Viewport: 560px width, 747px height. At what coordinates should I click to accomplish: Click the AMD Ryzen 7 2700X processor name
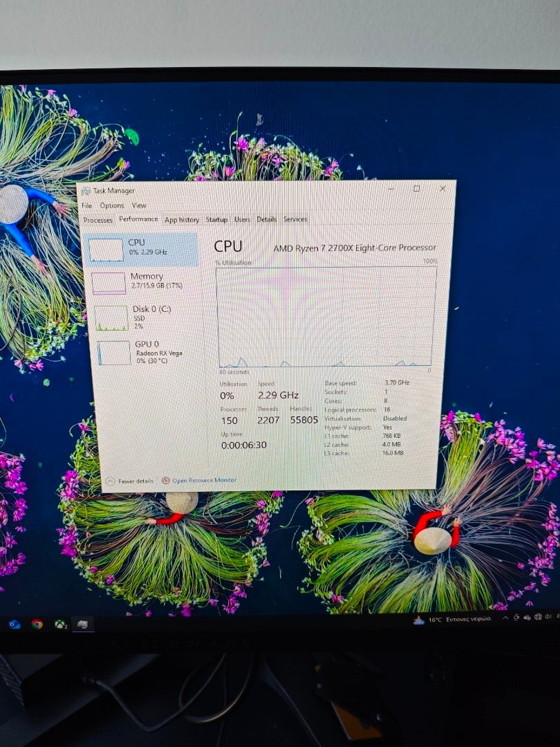point(355,248)
